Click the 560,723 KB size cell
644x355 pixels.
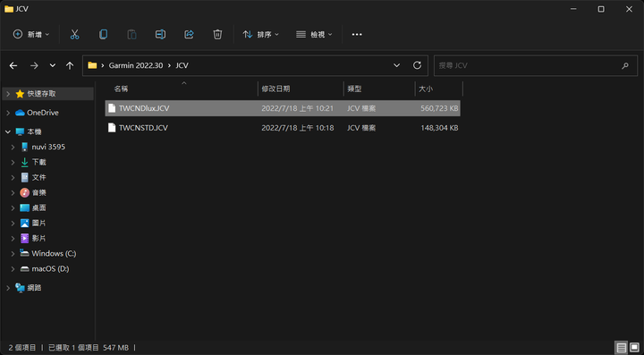click(x=439, y=108)
